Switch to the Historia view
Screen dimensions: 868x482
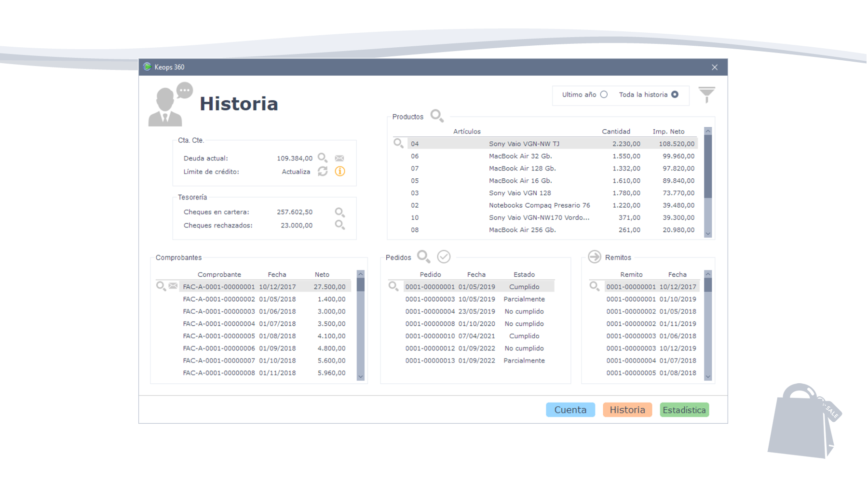coord(627,410)
